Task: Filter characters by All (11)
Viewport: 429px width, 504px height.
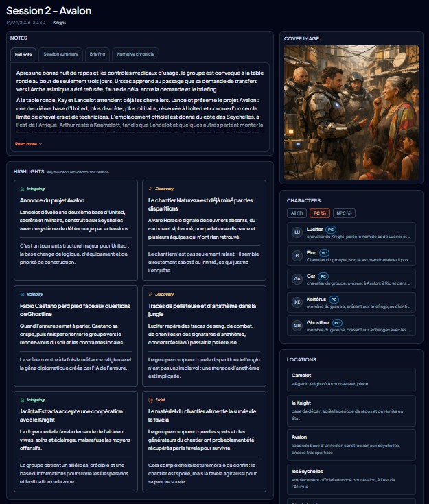Action: click(x=297, y=213)
